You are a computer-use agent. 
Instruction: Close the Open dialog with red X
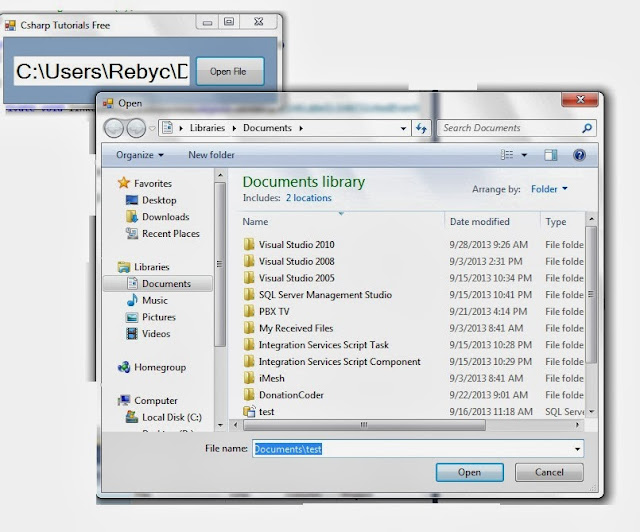pyautogui.click(x=580, y=99)
